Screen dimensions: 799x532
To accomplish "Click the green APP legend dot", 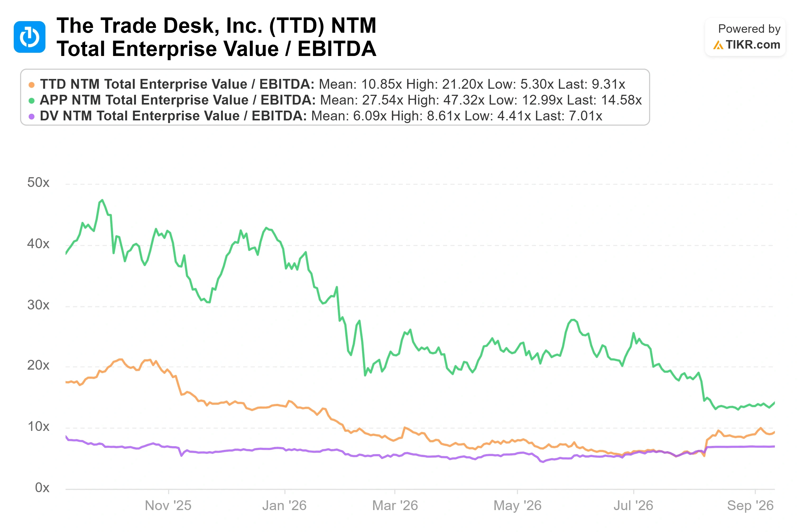I will click(x=31, y=101).
